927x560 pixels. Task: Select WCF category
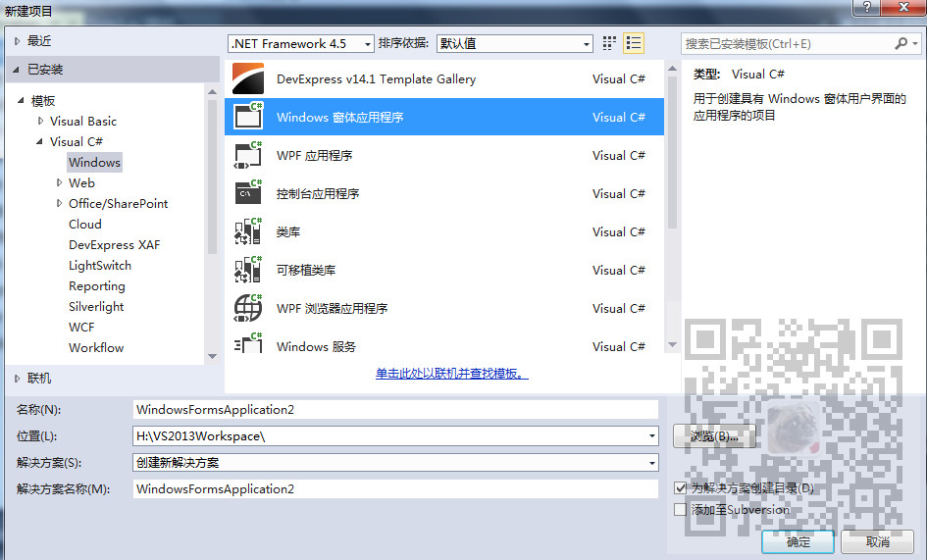point(81,327)
